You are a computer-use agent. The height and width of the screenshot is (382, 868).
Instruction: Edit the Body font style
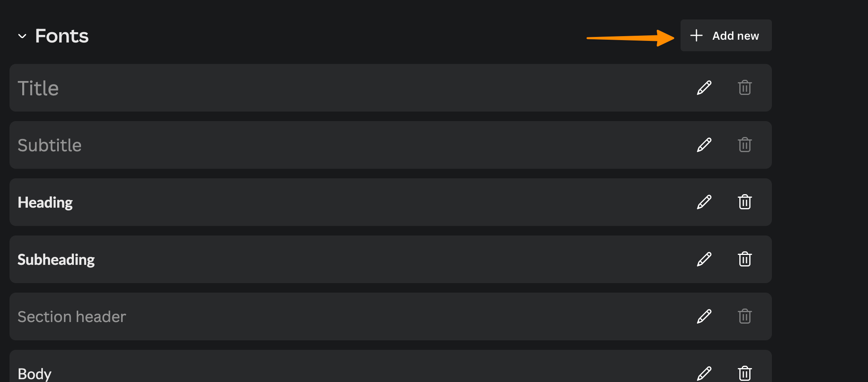click(x=704, y=373)
